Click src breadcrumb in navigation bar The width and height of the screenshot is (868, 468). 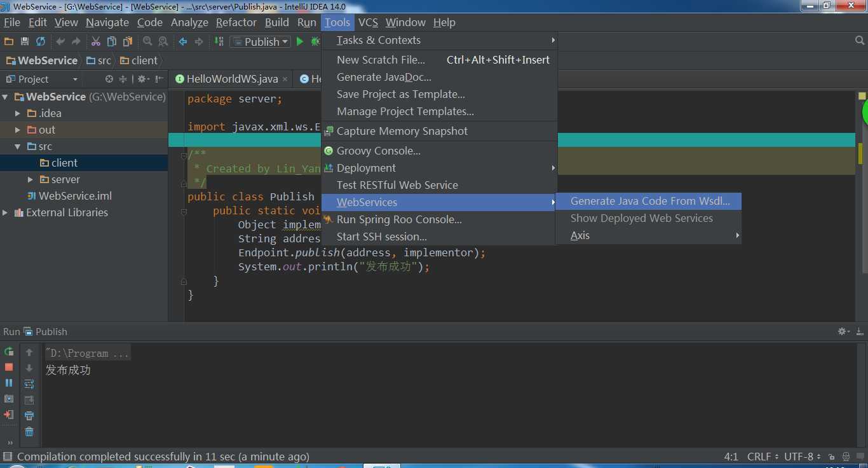pyautogui.click(x=99, y=60)
